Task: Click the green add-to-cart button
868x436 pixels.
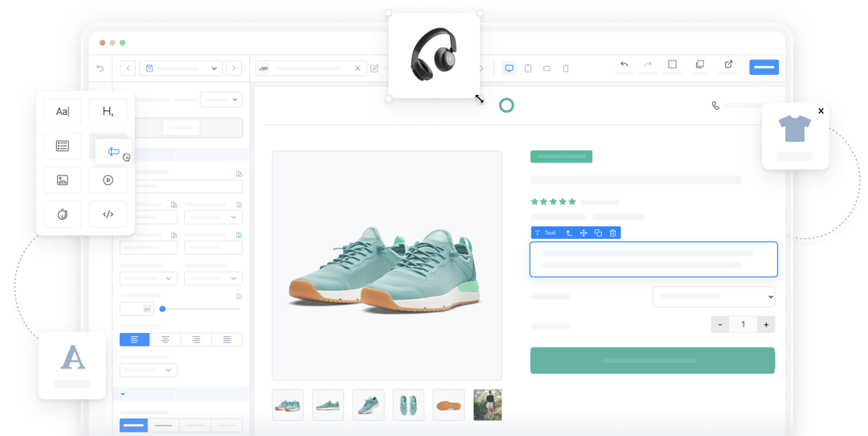Action: pos(653,360)
